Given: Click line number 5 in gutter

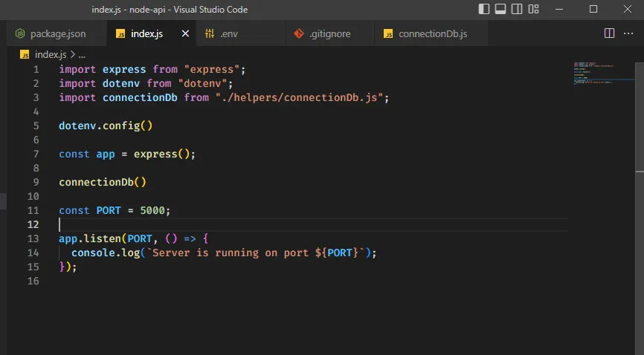Looking at the screenshot, I should (36, 126).
